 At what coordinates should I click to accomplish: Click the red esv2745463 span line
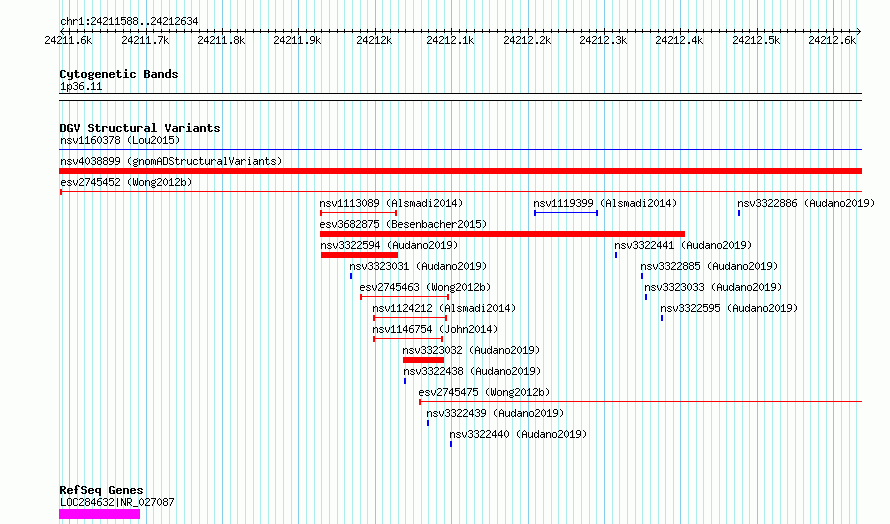pos(405,297)
